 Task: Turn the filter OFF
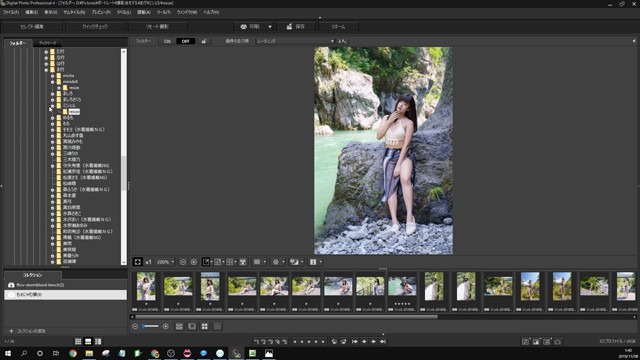pos(185,41)
